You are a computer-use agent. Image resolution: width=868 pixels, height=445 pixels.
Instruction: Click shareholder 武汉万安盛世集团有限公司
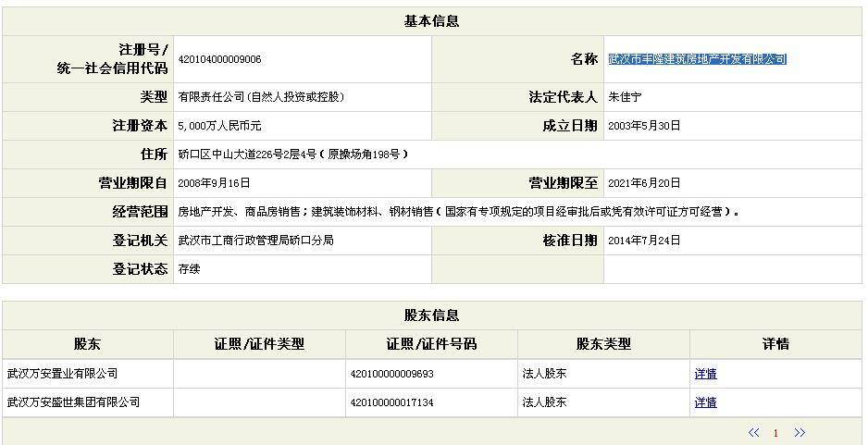click(73, 402)
